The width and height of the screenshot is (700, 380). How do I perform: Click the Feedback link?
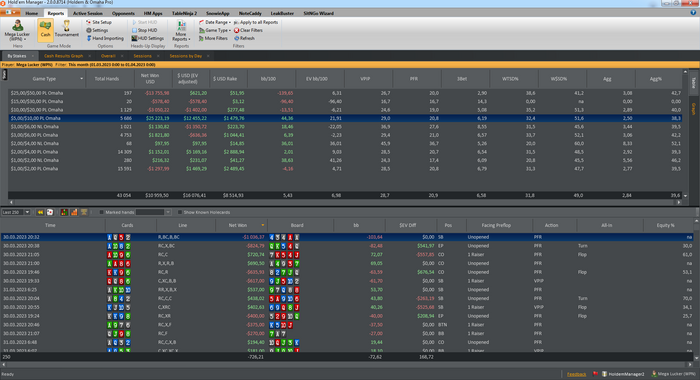pos(576,374)
